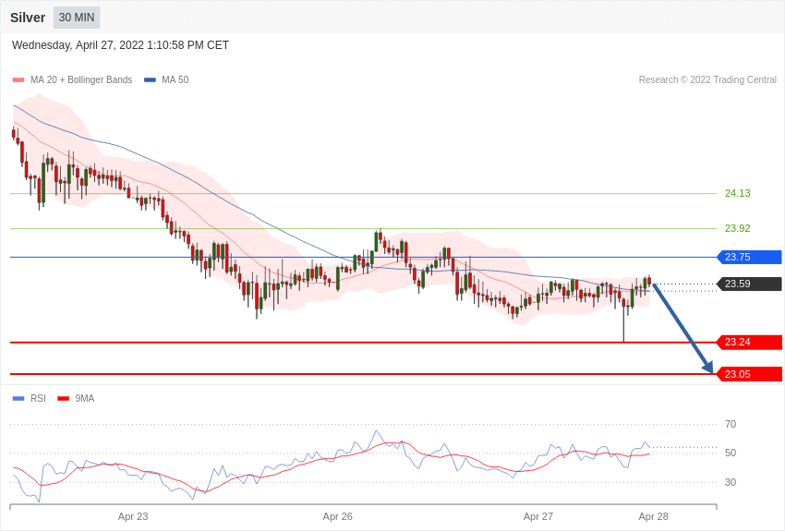The width and height of the screenshot is (785, 532).
Task: Click the 9MA legend label
Action: click(x=85, y=398)
